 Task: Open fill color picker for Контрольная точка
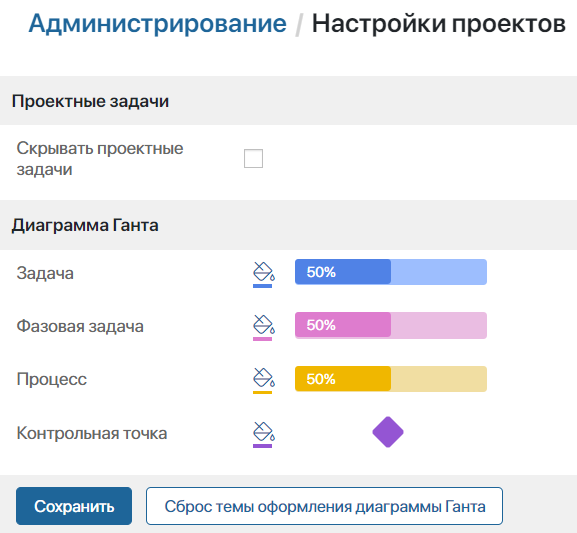tap(263, 434)
